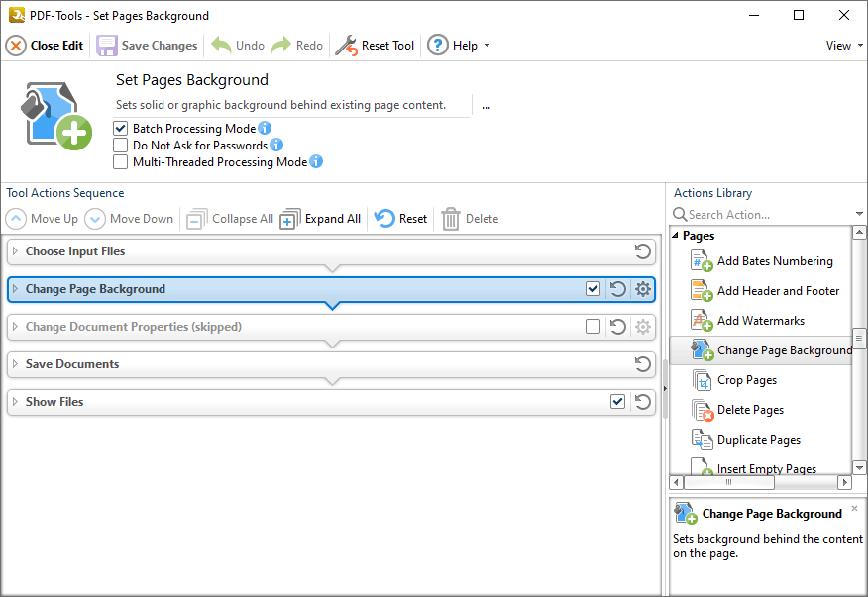The width and height of the screenshot is (868, 597).
Task: Click the tool description text field
Action: click(292, 105)
